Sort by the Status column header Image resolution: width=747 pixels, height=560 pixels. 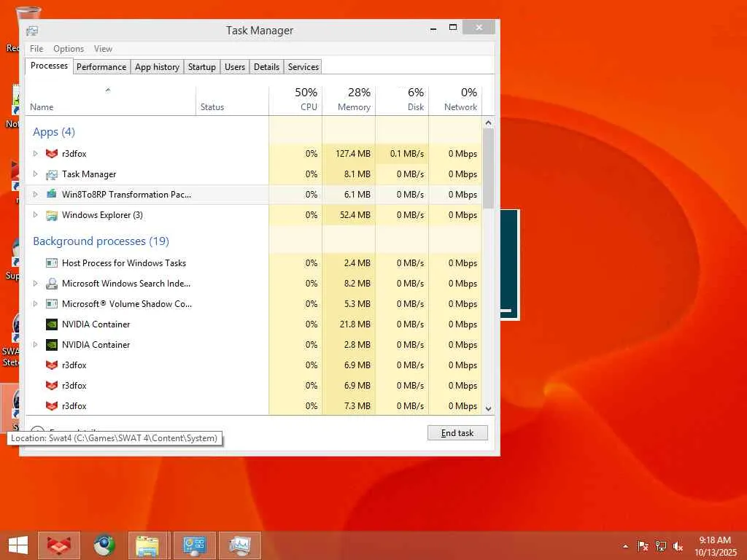(232, 101)
